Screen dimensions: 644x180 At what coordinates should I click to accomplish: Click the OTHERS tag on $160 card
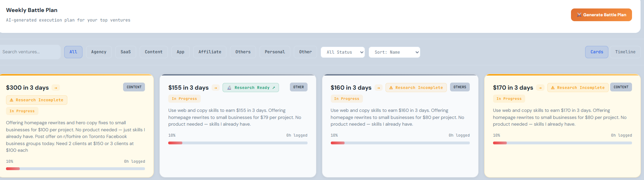click(x=460, y=87)
